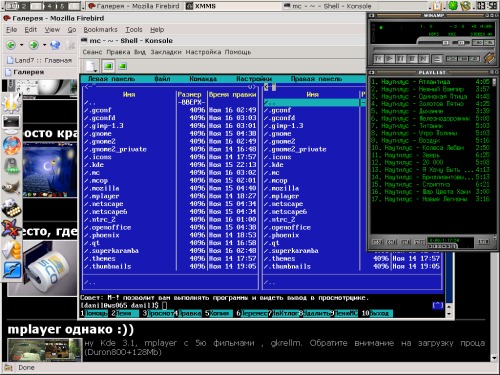This screenshot has width=500, height=375.
Task: Open the dropdown next to Firebird Forward arrow
Action: pyautogui.click(x=44, y=45)
